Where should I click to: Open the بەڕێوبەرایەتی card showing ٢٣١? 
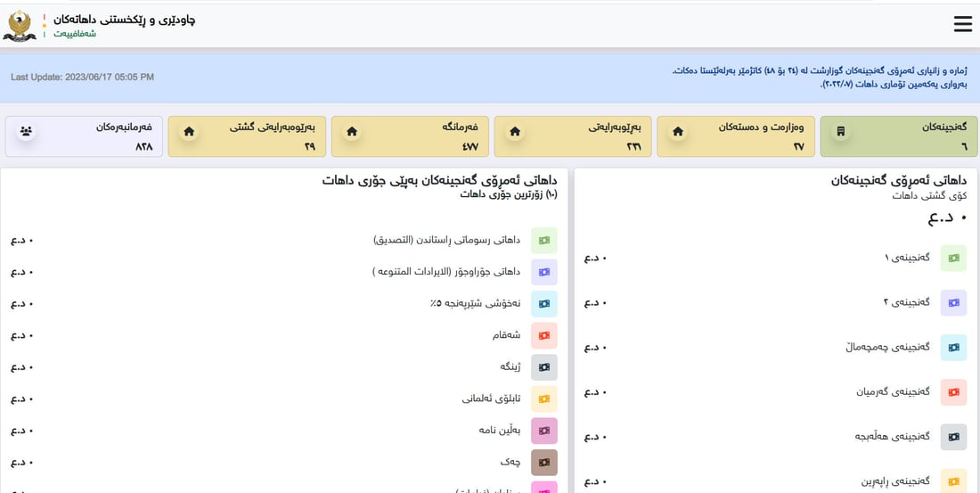click(x=573, y=136)
